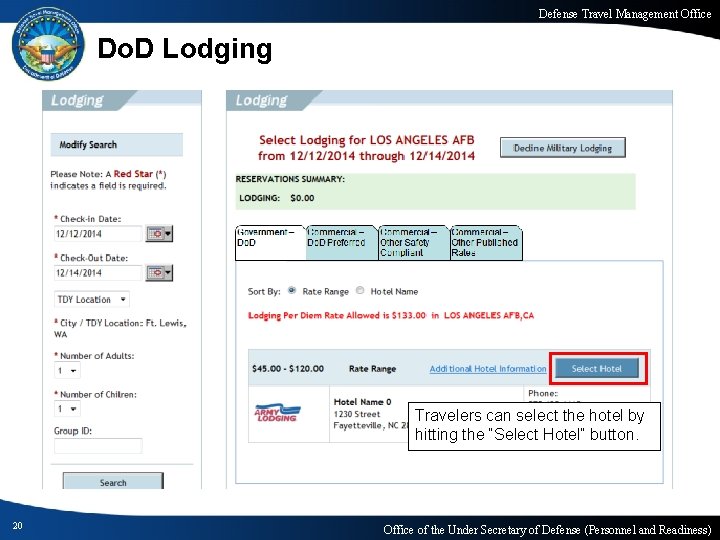The width and height of the screenshot is (720, 540).
Task: Select the Hotel Name sort radio button
Action: [x=360, y=290]
